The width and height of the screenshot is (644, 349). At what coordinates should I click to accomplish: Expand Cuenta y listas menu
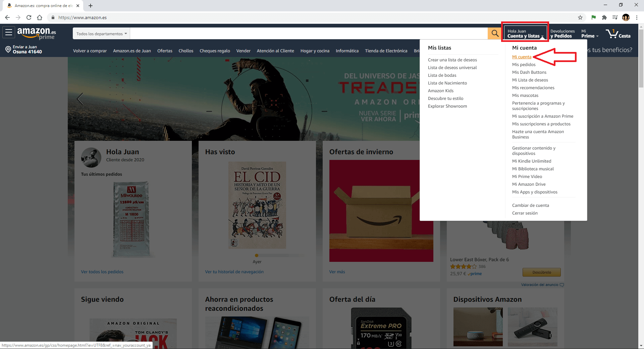click(525, 34)
